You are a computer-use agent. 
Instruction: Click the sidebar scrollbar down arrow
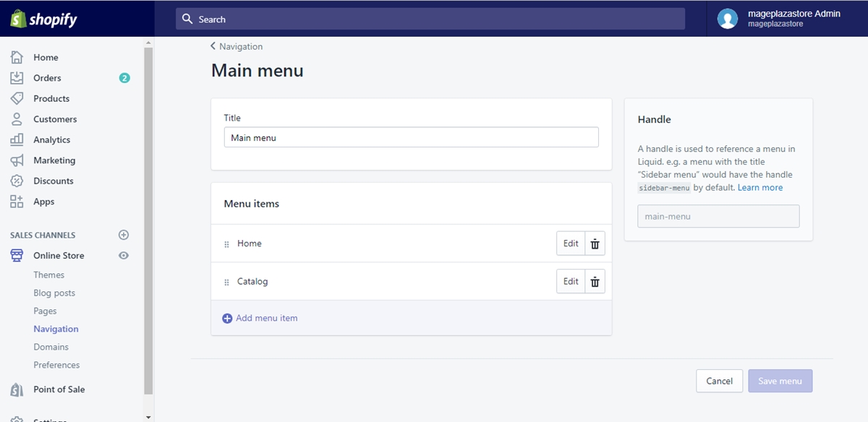point(148,417)
